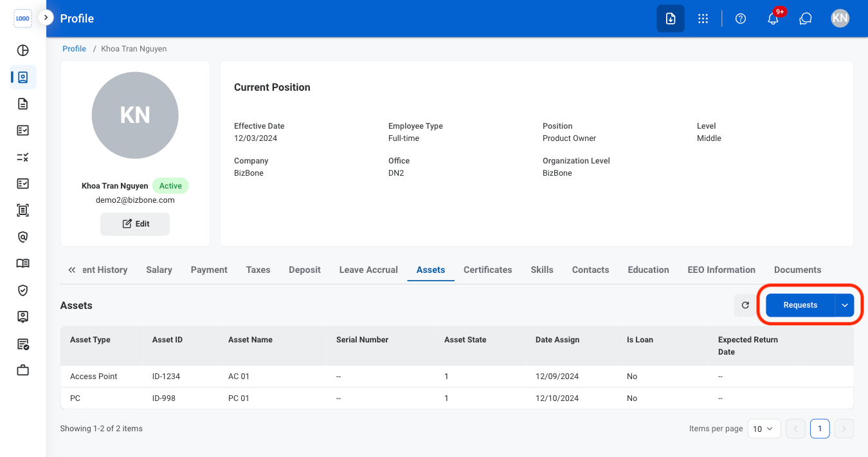The image size is (868, 457).
Task: Refresh the Assets table
Action: tap(745, 305)
